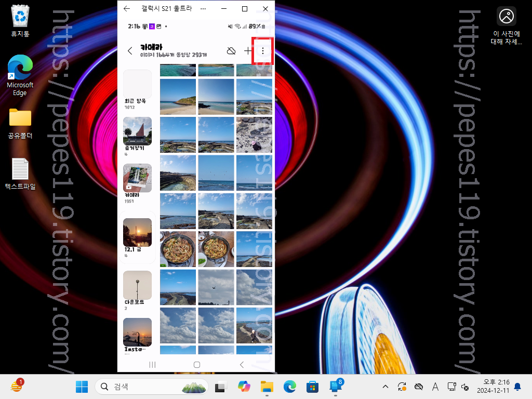Tap the plus add icon in gallery header

click(x=248, y=51)
